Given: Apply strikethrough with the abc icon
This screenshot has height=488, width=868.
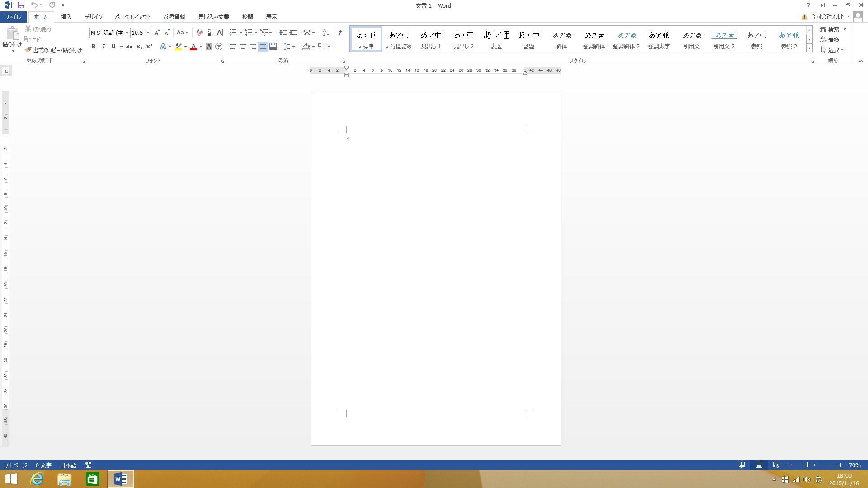Looking at the screenshot, I should click(x=129, y=47).
